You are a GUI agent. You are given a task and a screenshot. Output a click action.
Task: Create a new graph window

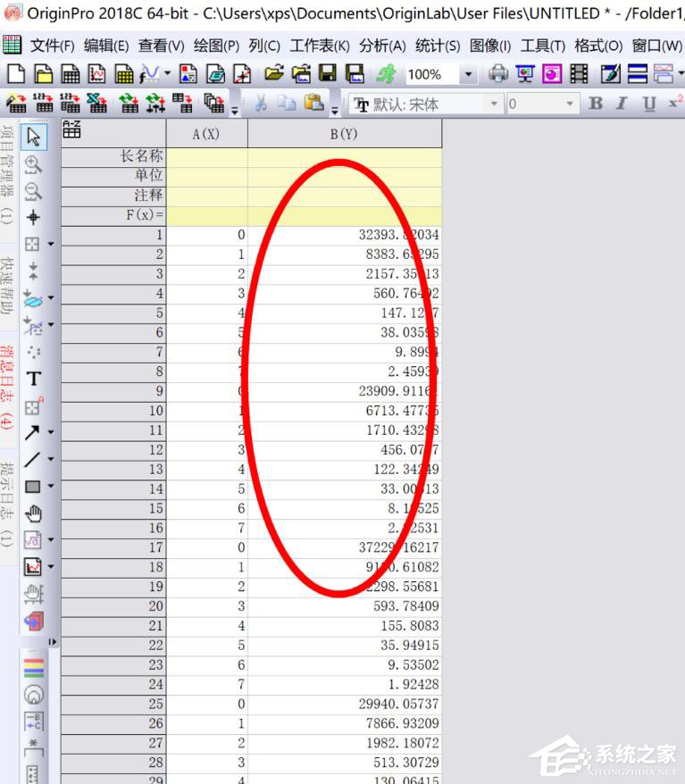click(97, 74)
